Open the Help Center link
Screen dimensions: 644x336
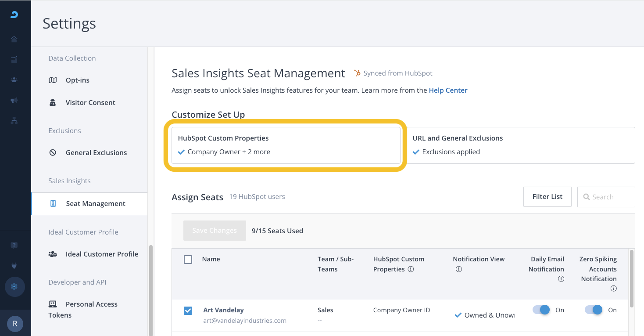pos(448,90)
